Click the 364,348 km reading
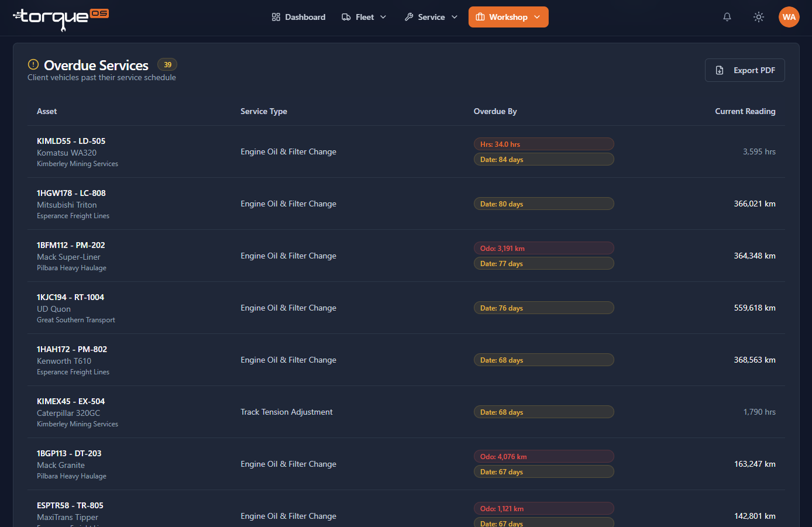The image size is (812, 527). point(755,256)
